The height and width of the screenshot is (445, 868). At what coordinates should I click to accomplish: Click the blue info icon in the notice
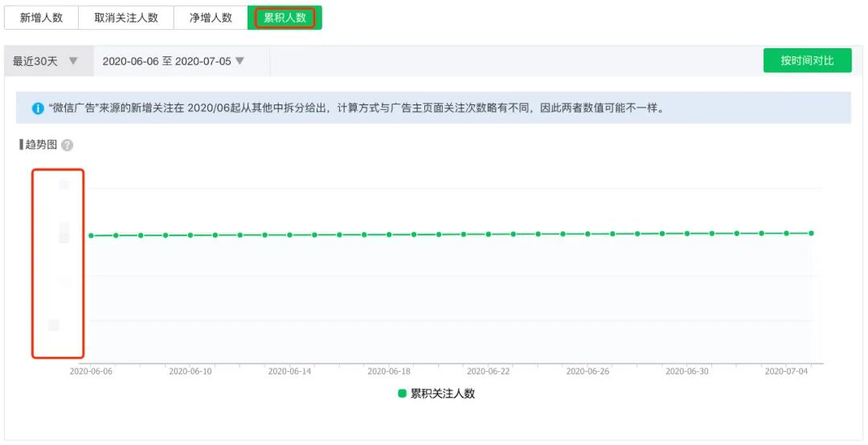click(38, 108)
